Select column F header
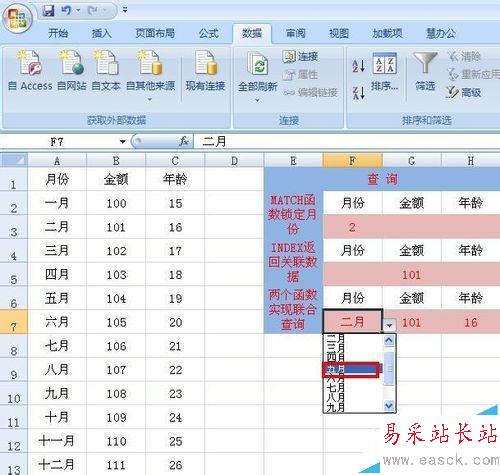Viewport: 500px width, 475px height. (352, 160)
